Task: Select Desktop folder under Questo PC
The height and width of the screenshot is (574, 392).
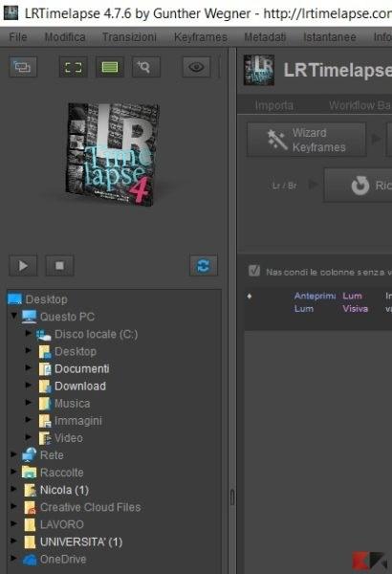Action: [76, 351]
